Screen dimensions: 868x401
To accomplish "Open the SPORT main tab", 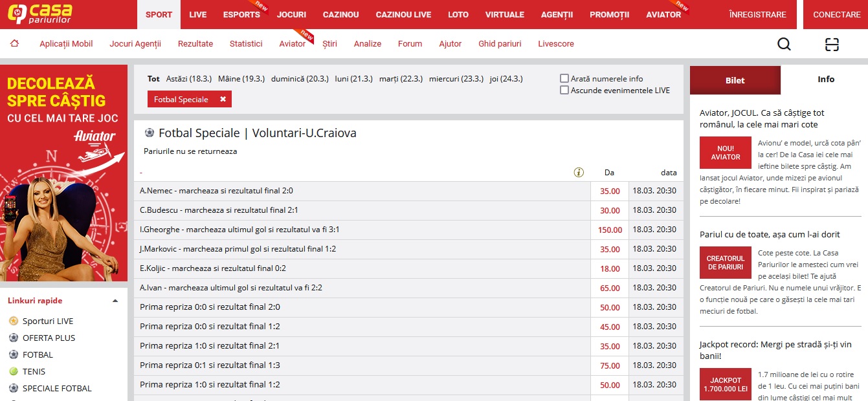I will (159, 14).
